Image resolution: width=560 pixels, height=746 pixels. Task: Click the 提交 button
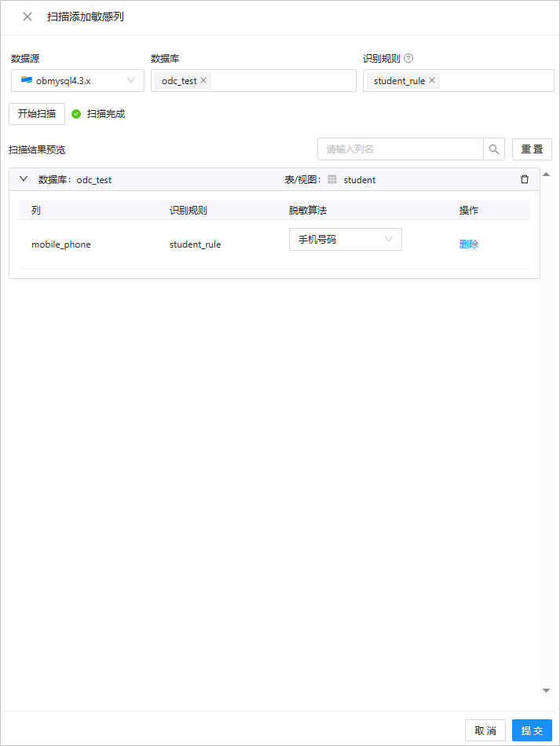[x=532, y=730]
